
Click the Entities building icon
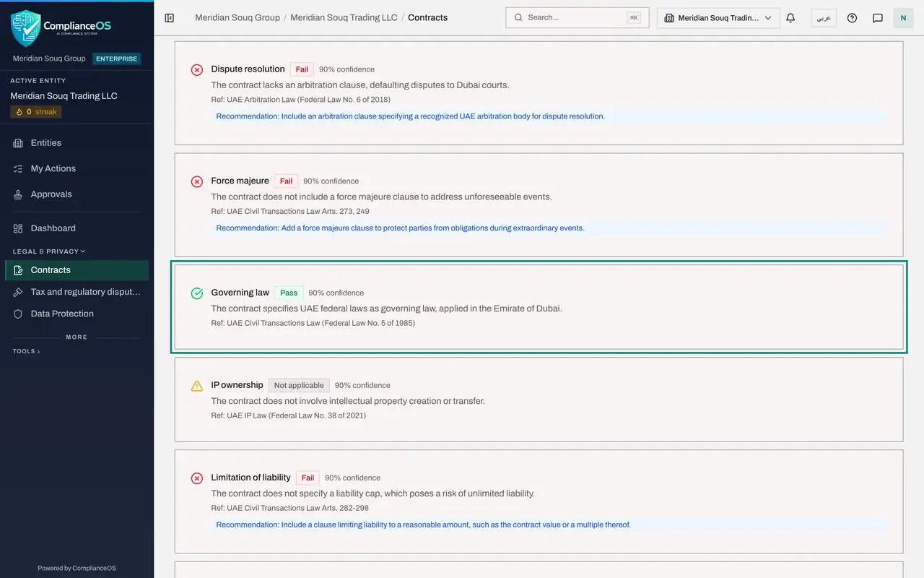(x=18, y=143)
